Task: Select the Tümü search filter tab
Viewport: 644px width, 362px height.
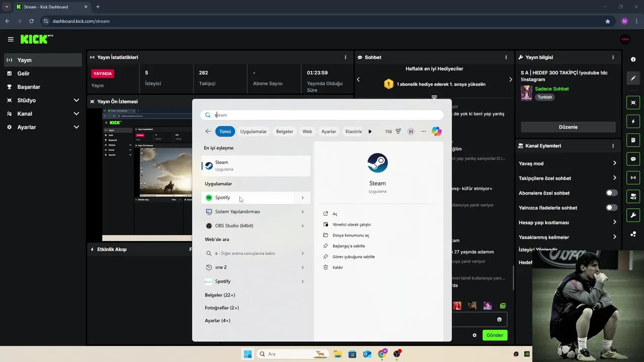Action: [x=225, y=131]
